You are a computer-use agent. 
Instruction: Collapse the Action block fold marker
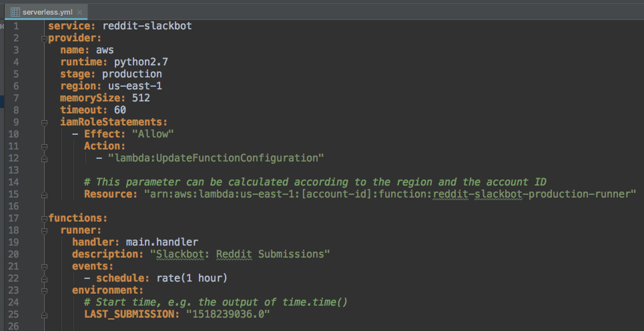click(x=44, y=146)
